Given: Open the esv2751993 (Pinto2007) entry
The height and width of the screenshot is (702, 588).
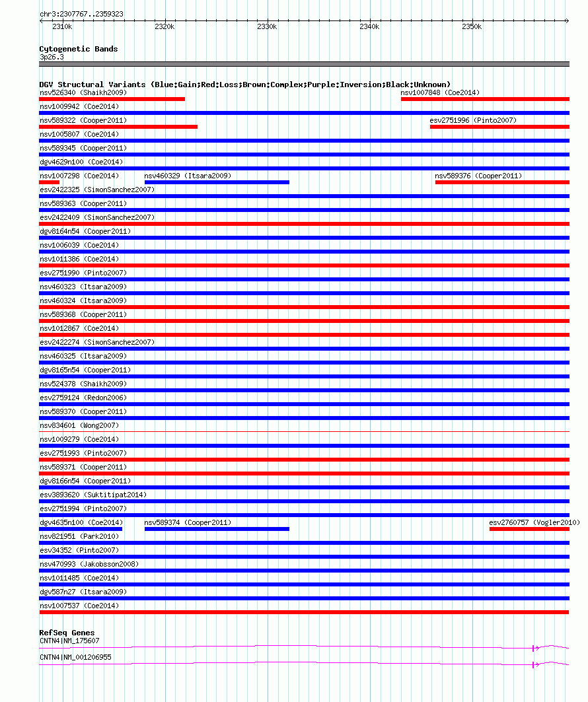Looking at the screenshot, I should 83,454.
